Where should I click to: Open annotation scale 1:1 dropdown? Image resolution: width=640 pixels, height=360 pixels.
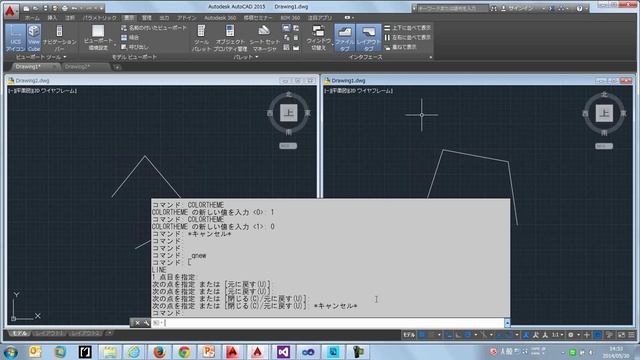(x=557, y=335)
